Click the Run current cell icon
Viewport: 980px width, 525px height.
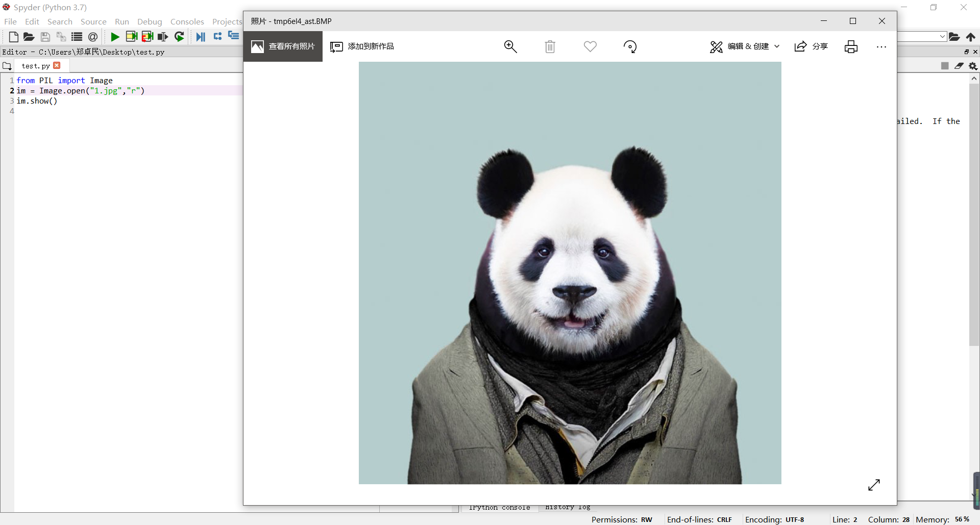[131, 37]
